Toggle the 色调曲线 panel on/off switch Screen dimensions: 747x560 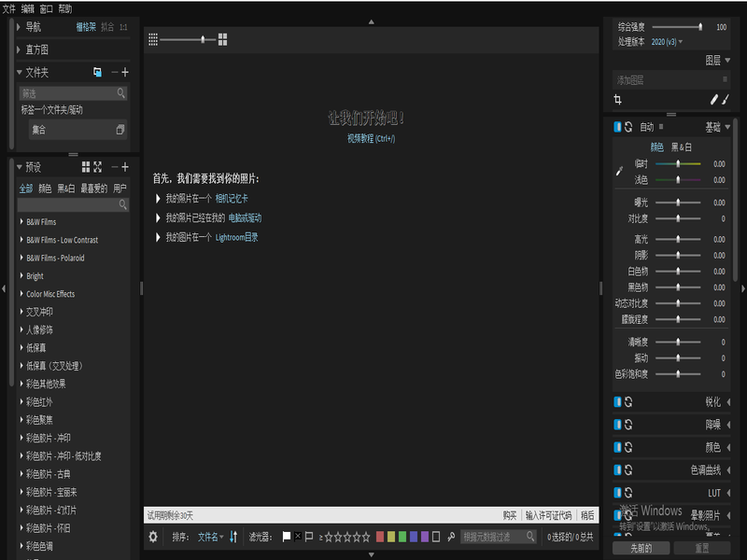[617, 470]
